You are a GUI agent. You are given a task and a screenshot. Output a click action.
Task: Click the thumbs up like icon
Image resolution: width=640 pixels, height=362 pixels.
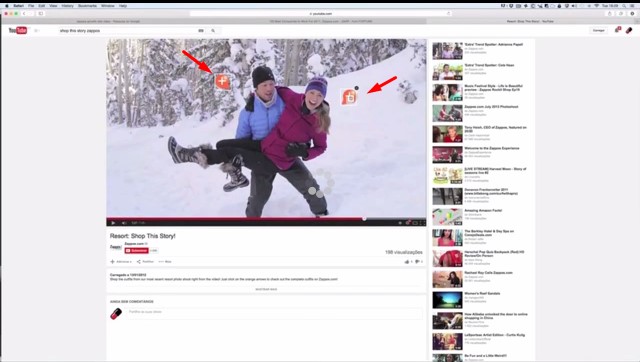pos(407,262)
